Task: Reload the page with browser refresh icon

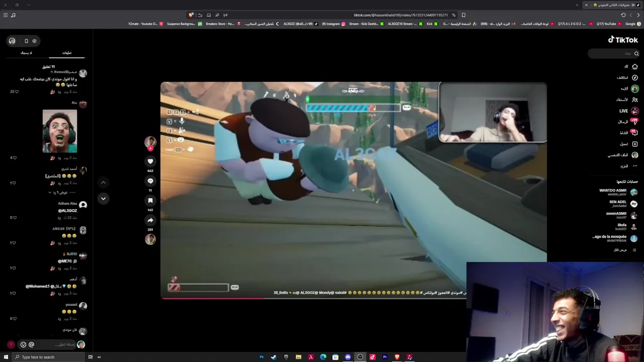Action: coord(623,15)
